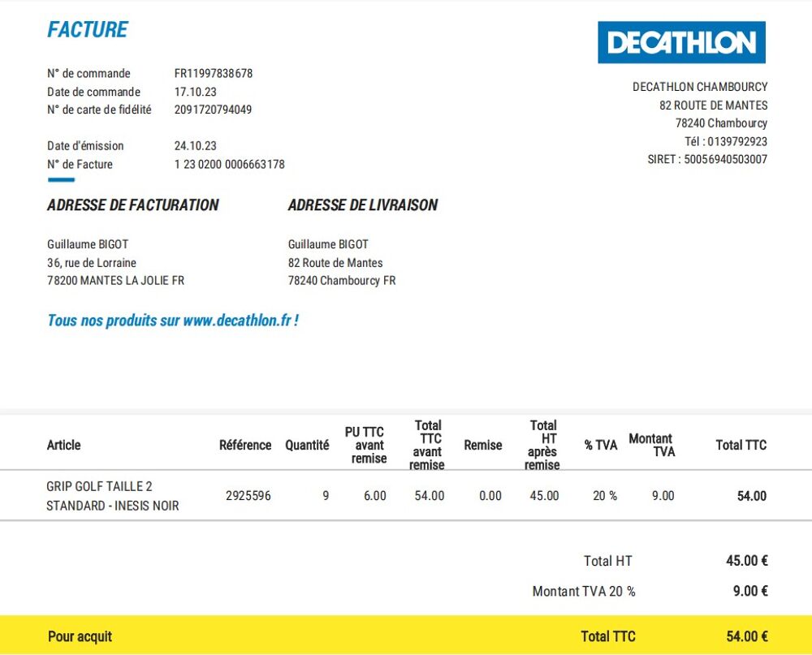812x655 pixels.
Task: Click the quantity value 9
Action: click(326, 496)
